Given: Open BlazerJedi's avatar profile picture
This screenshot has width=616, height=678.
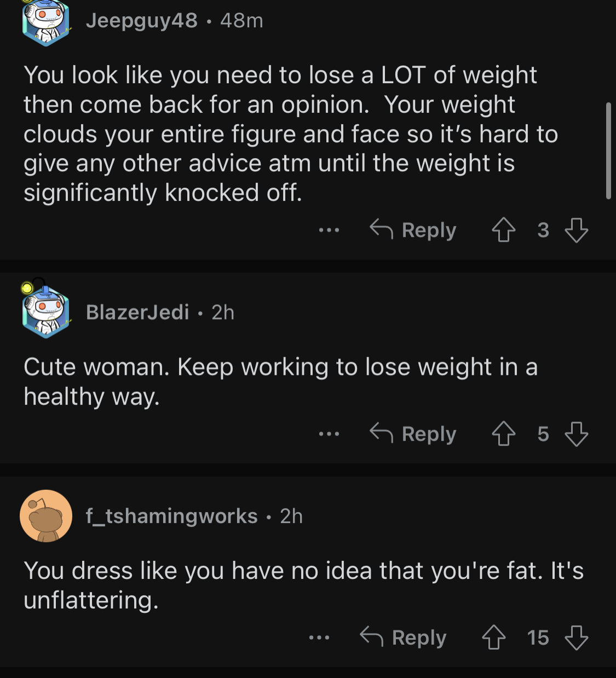Looking at the screenshot, I should [46, 312].
